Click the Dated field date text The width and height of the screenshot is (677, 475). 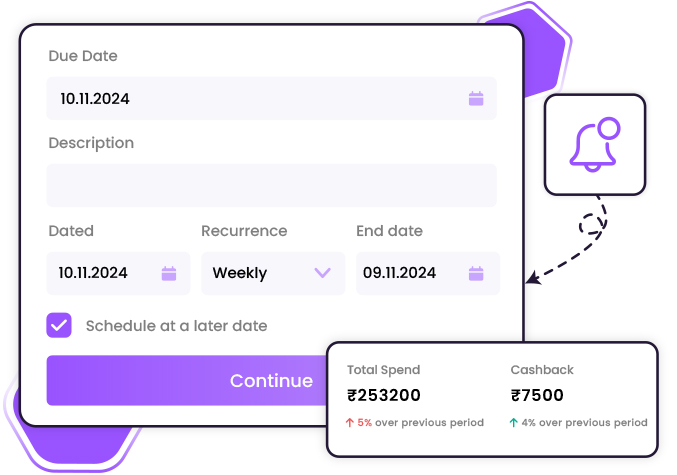tap(93, 273)
